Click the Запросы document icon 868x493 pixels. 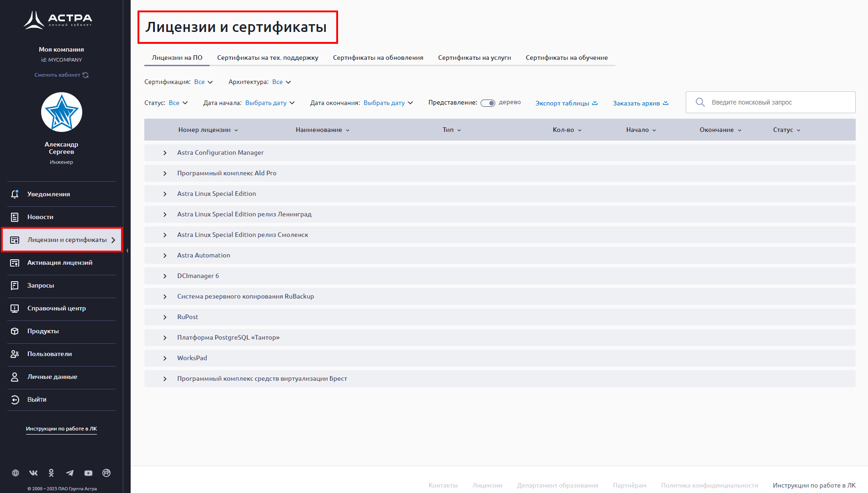pos(15,285)
